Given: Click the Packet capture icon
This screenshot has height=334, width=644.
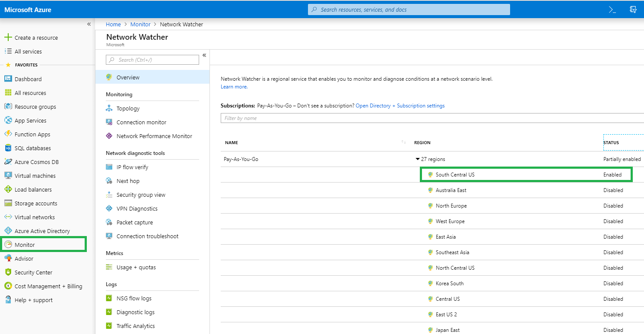Looking at the screenshot, I should pos(109,222).
